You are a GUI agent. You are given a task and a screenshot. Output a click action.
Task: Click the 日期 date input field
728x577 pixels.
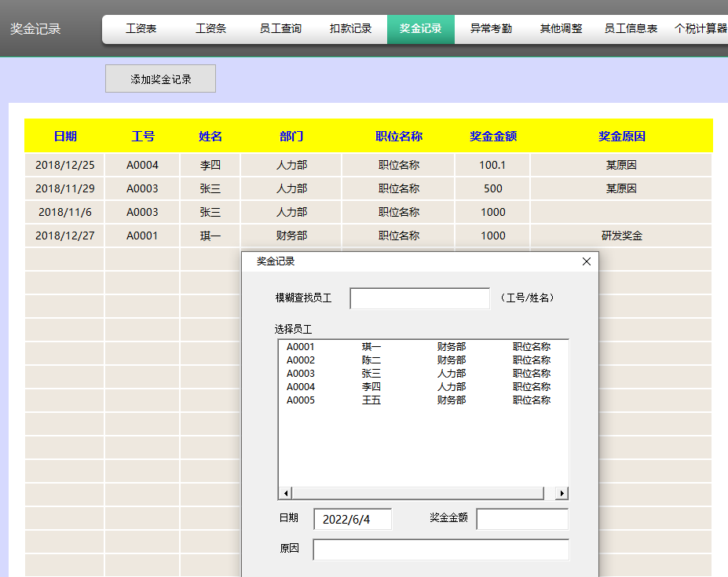tap(352, 519)
